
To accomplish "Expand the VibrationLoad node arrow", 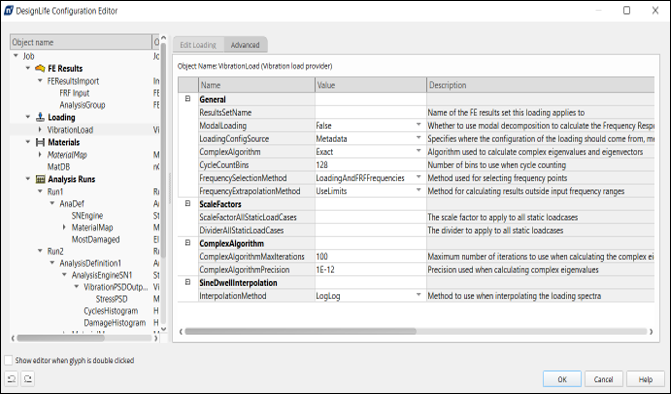I will 40,130.
